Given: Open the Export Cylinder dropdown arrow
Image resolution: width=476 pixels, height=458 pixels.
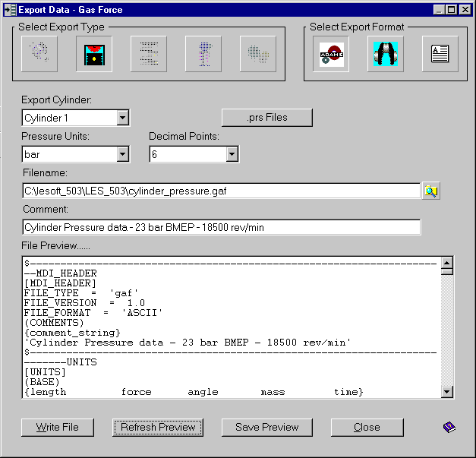Looking at the screenshot, I should tap(123, 118).
